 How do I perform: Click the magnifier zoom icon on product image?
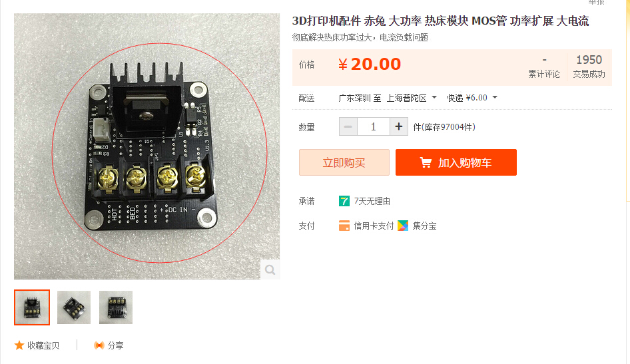(x=270, y=270)
